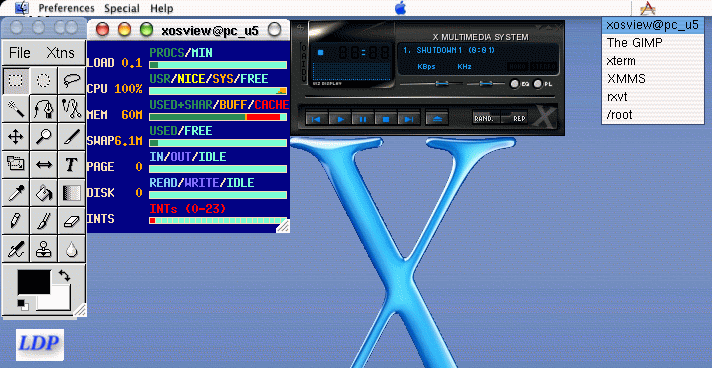Choose the Color Picker eyedropper tool
Screen dimensions: 712x368
point(16,192)
